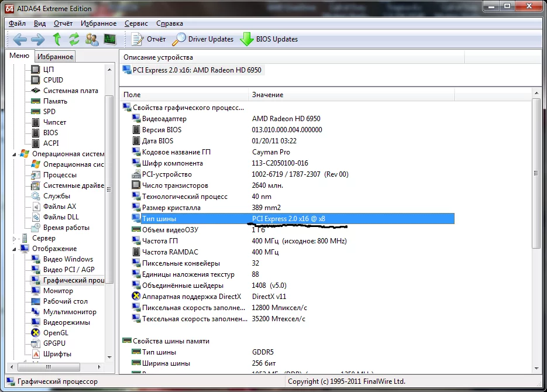Click the details list scroll-up arrow
Image resolution: width=547 pixels, height=392 pixels.
tap(536, 93)
